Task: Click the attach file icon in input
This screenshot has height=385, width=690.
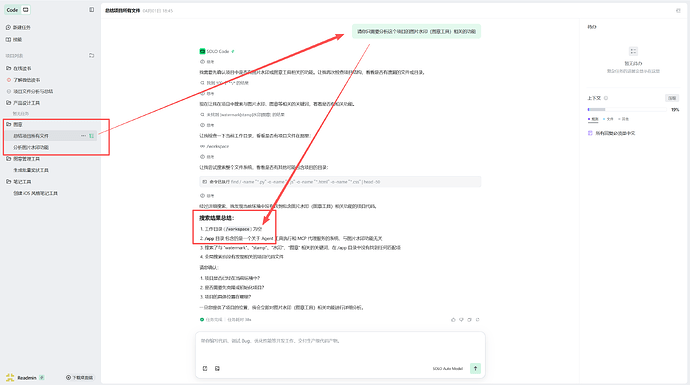Action: coord(205,369)
